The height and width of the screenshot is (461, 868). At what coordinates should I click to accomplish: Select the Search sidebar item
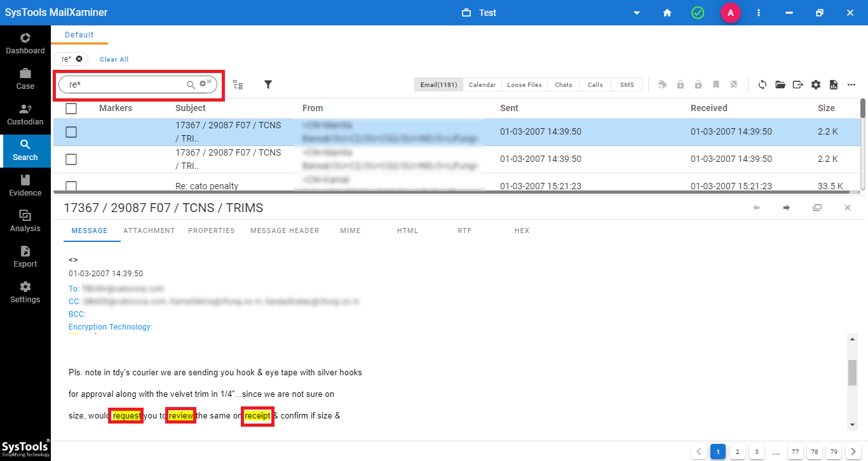25,150
